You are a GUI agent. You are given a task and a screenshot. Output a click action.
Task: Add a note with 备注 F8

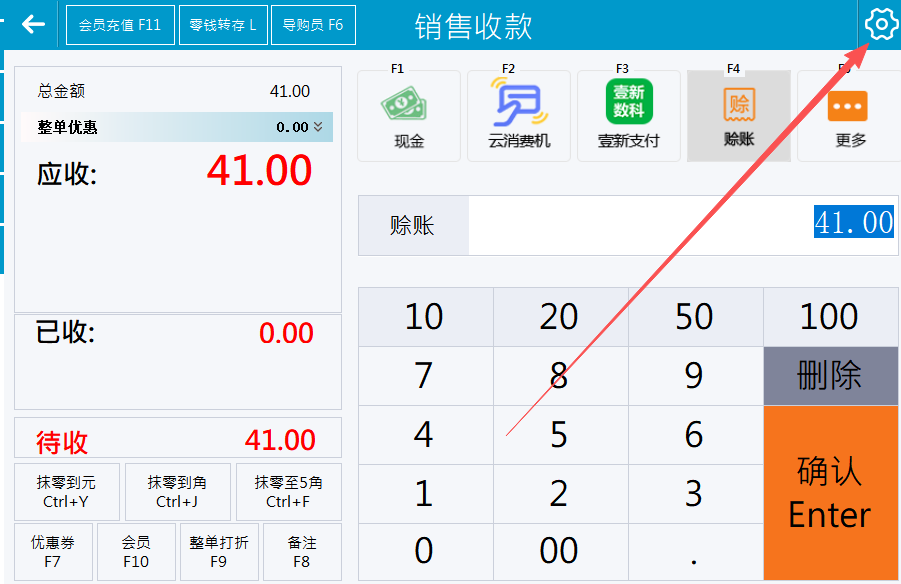click(302, 552)
